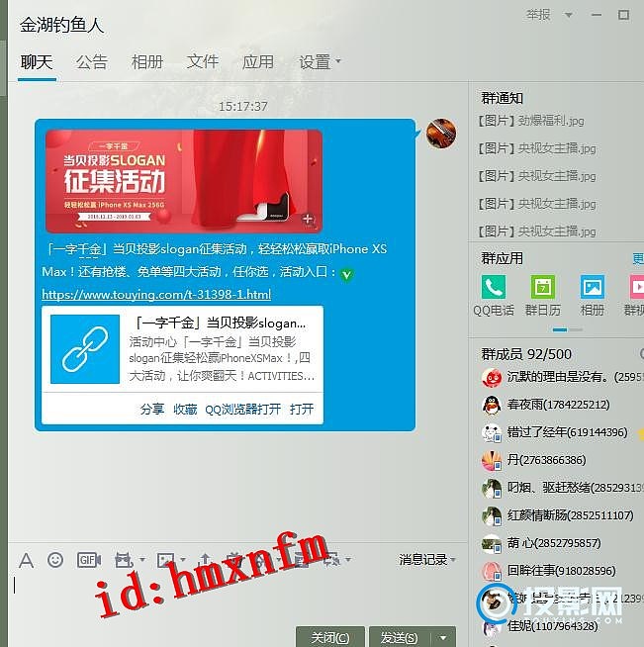The image size is (644, 647).
Task: Click the group name 金湖钓鱼人
Action: 61,25
